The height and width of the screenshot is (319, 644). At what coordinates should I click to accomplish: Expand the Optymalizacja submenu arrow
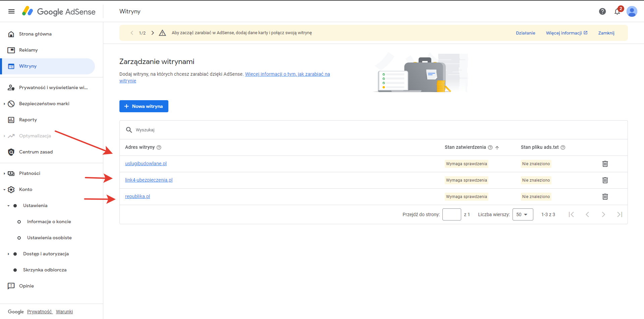tap(4, 136)
